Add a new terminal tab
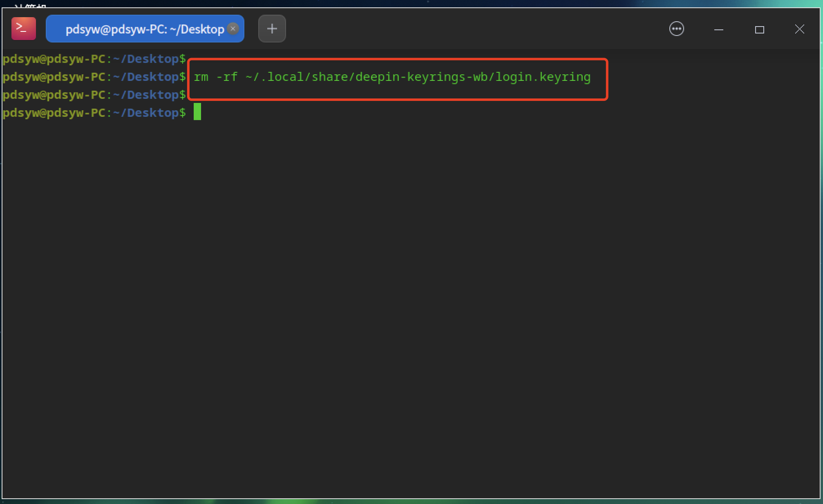823x504 pixels. coord(272,29)
